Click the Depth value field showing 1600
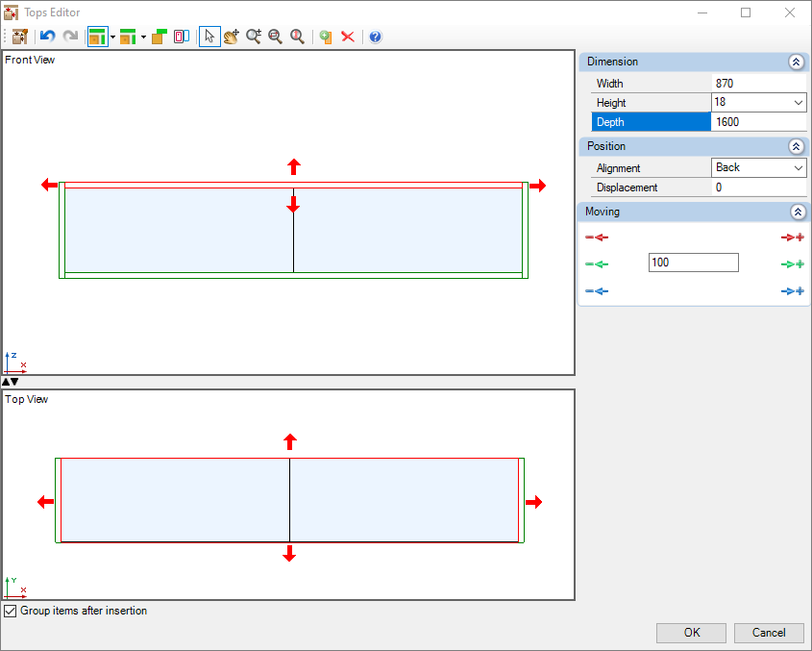 point(758,122)
